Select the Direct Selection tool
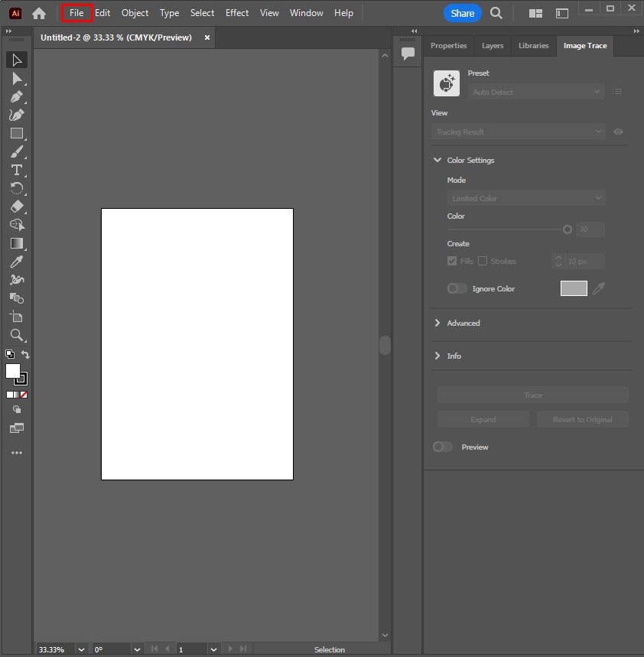Image resolution: width=644 pixels, height=657 pixels. click(x=16, y=78)
